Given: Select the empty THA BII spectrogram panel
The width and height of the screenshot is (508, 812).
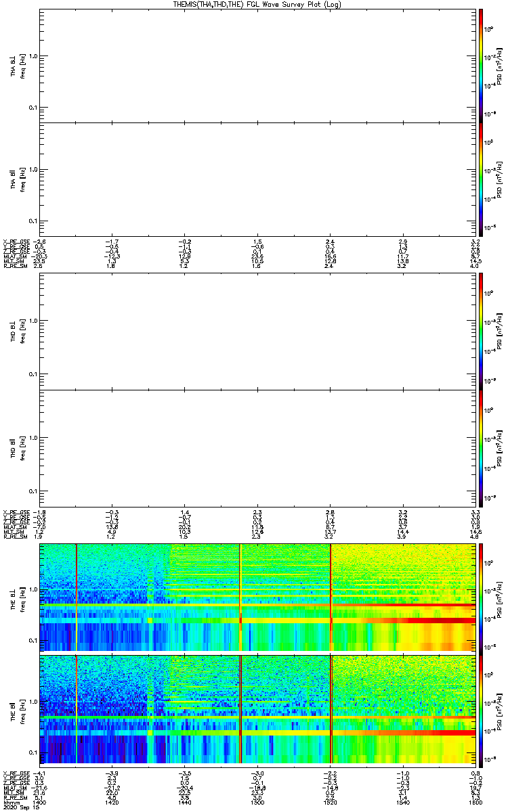Looking at the screenshot, I should tap(257, 180).
